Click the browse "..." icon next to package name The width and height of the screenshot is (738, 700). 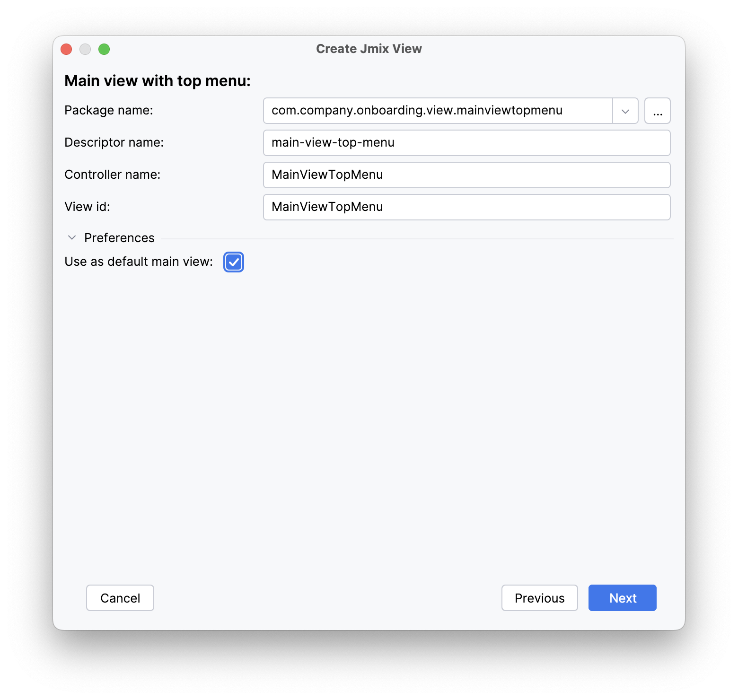pyautogui.click(x=657, y=111)
